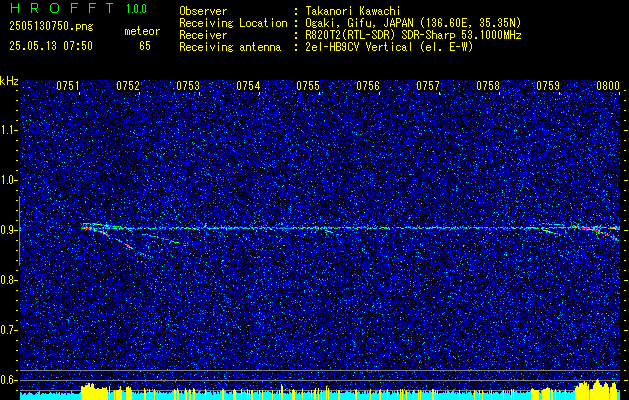Click the Receiving antenna label

230,47
